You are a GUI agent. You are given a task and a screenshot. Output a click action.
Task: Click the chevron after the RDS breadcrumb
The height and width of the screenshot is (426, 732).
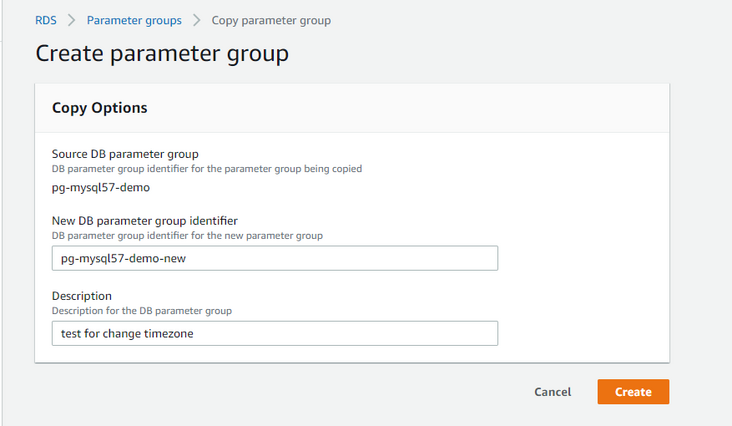pyautogui.click(x=71, y=20)
